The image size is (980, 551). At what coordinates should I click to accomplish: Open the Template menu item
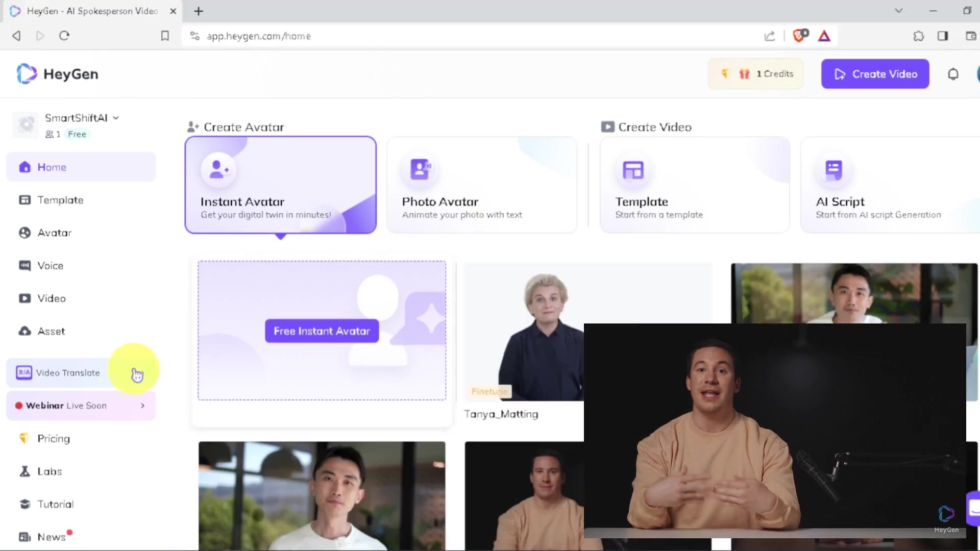tap(81, 200)
